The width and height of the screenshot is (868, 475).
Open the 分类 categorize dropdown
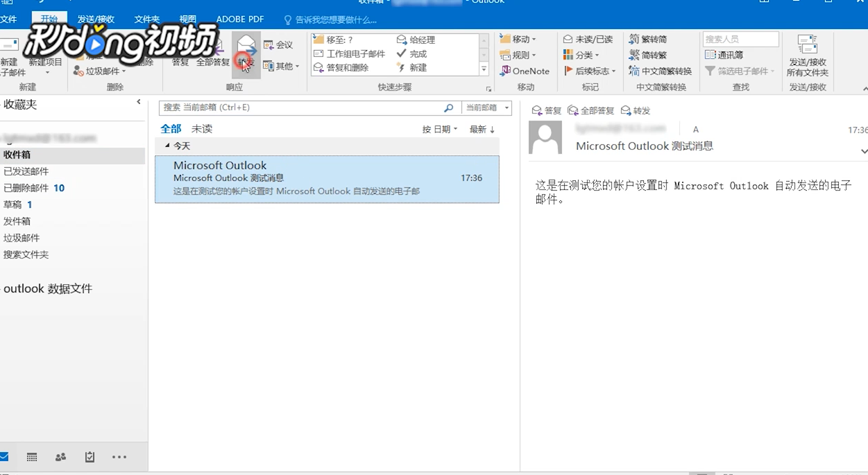(x=581, y=55)
